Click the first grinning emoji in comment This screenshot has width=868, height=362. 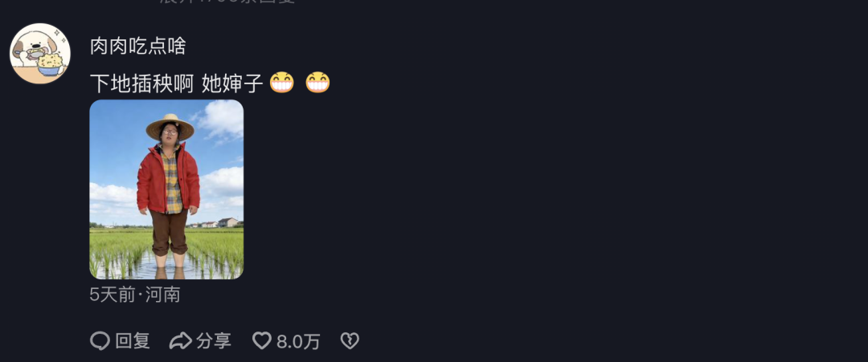(x=282, y=83)
